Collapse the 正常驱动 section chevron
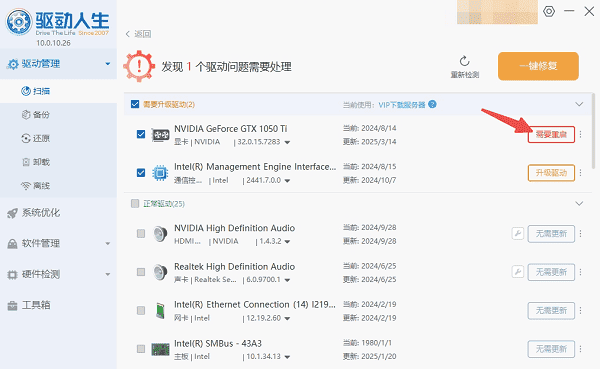The image size is (600, 369). [x=579, y=203]
